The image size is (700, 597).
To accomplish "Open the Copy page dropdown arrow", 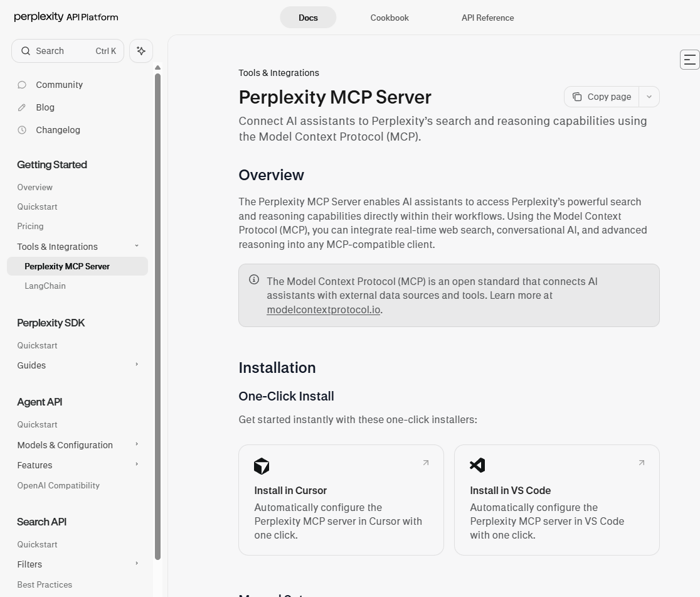I will [x=649, y=97].
